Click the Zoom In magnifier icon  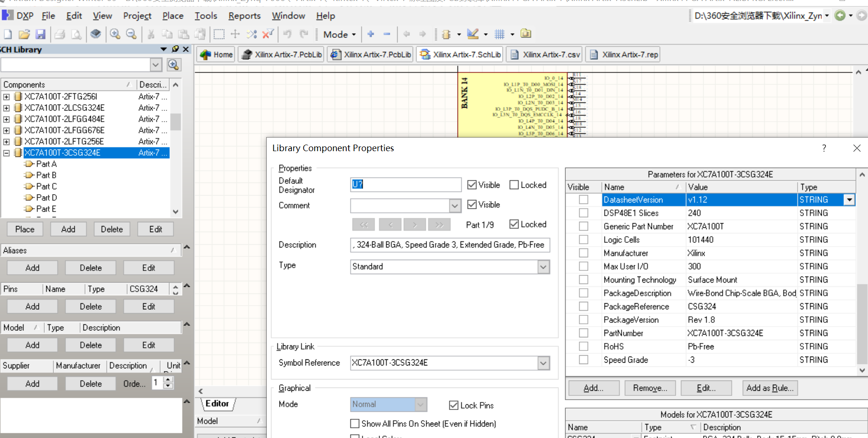pyautogui.click(x=115, y=34)
